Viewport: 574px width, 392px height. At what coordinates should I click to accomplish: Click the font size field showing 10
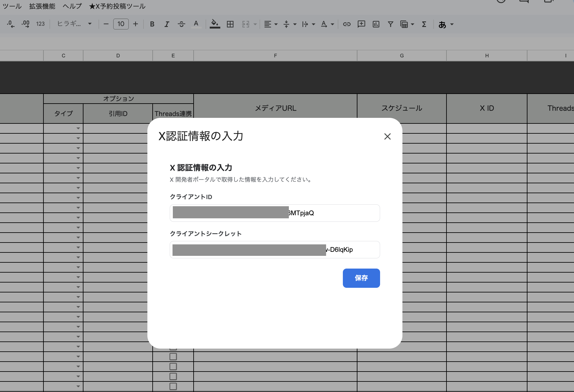(121, 24)
